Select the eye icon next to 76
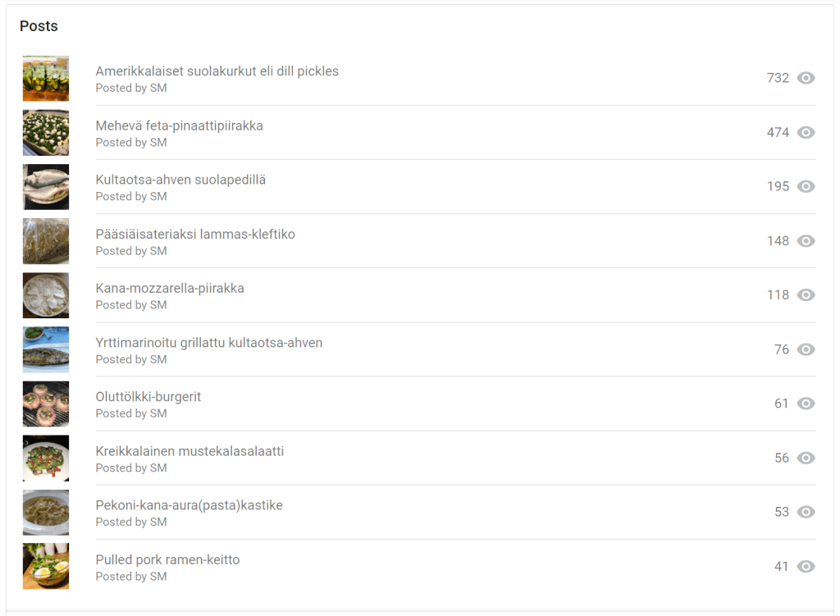This screenshot has height=616, width=840. [x=806, y=349]
